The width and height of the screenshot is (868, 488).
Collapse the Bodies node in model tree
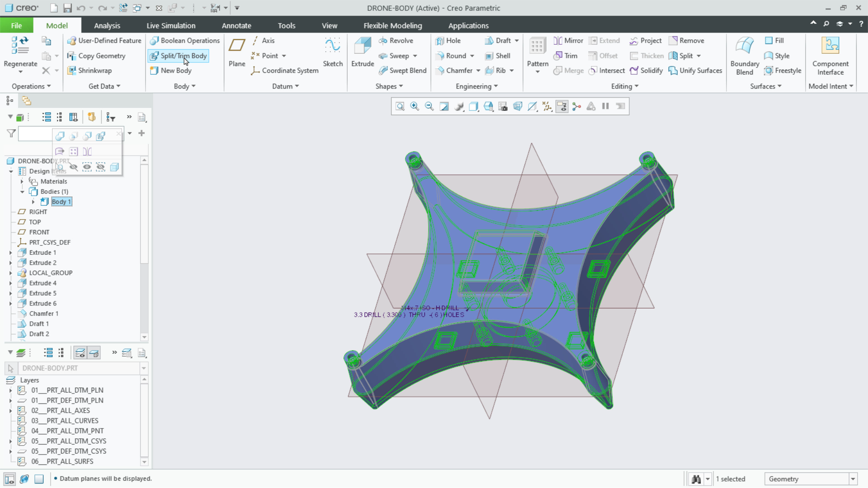(22, 191)
